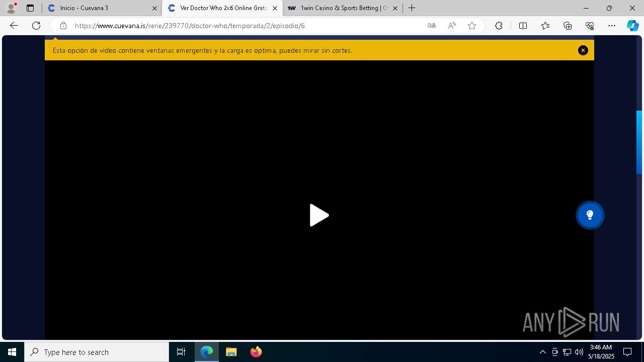
Task: Close the Ver Doctor Who 2x6 tab
Action: tap(275, 8)
